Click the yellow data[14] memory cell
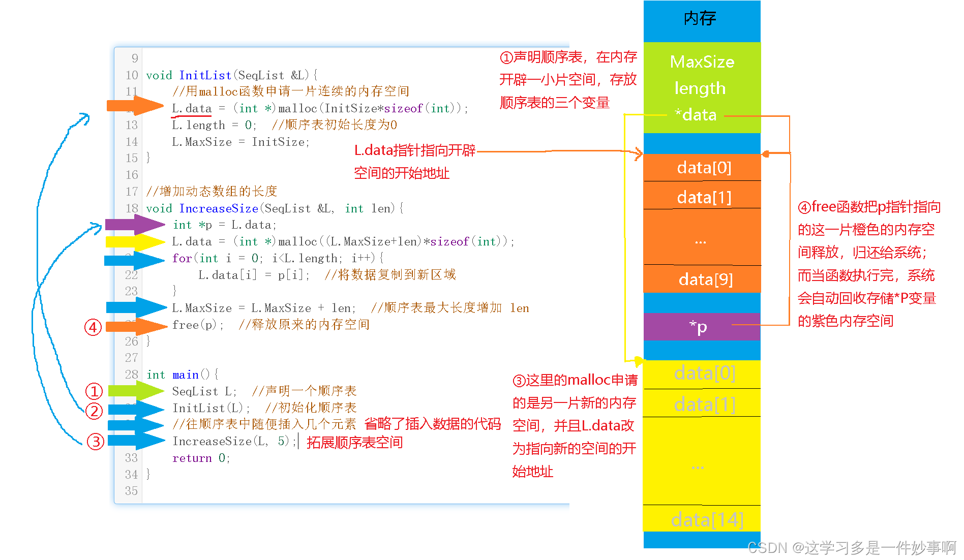The height and width of the screenshot is (560, 964). point(701,519)
